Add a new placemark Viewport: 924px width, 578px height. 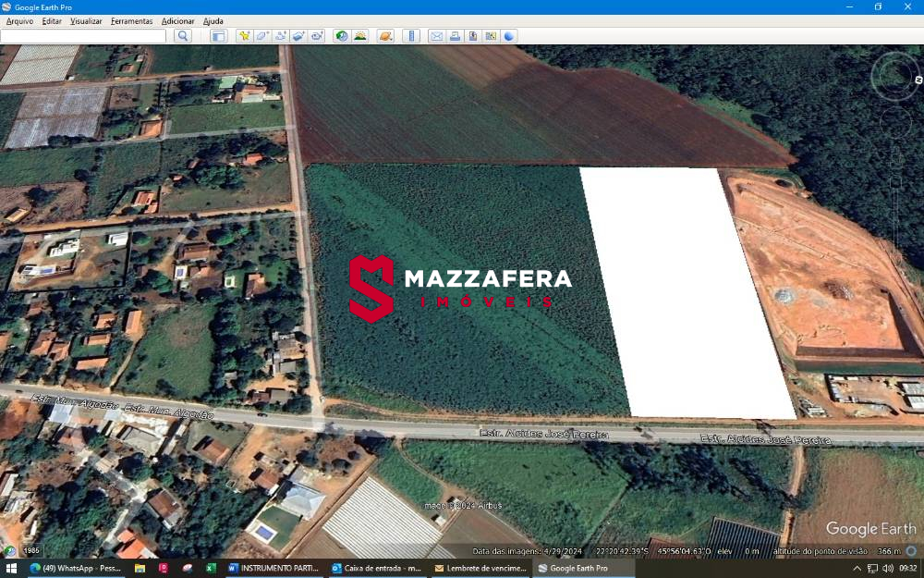[x=244, y=36]
